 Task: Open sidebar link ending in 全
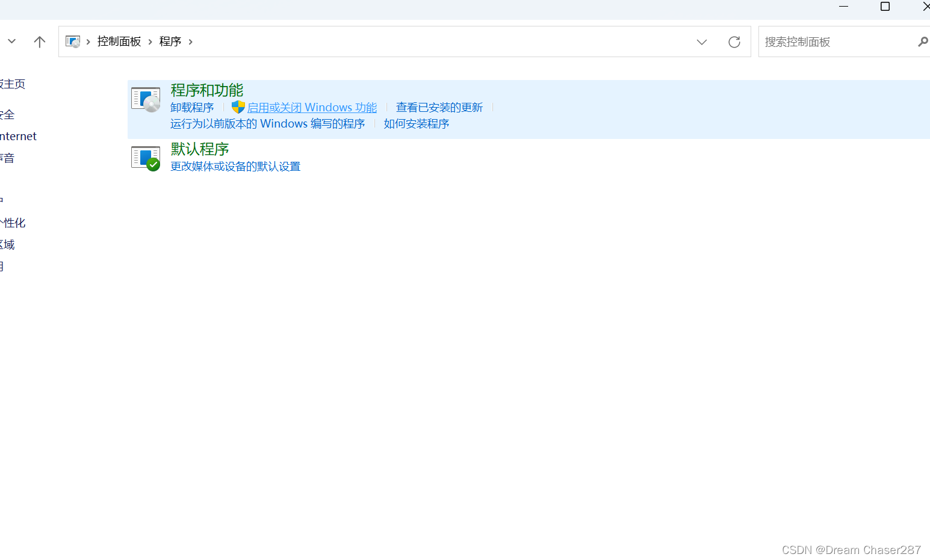pos(7,114)
